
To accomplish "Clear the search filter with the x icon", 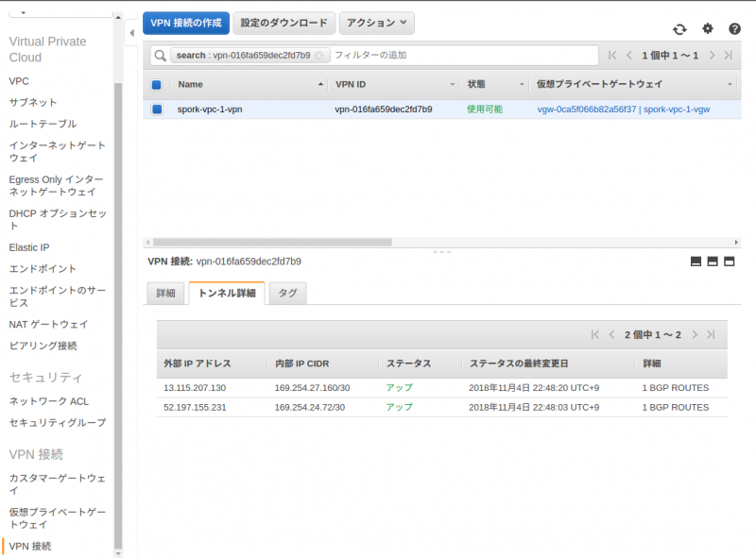I will coord(320,56).
